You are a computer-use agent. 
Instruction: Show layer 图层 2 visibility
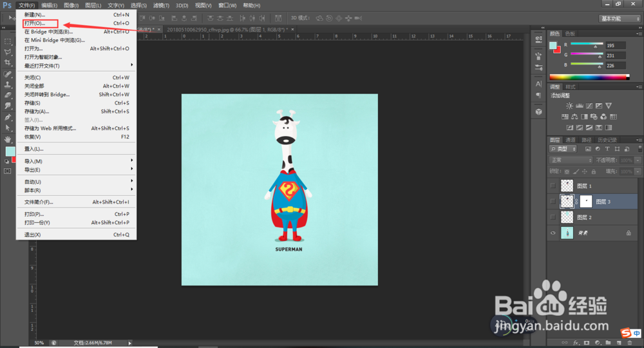tap(553, 217)
